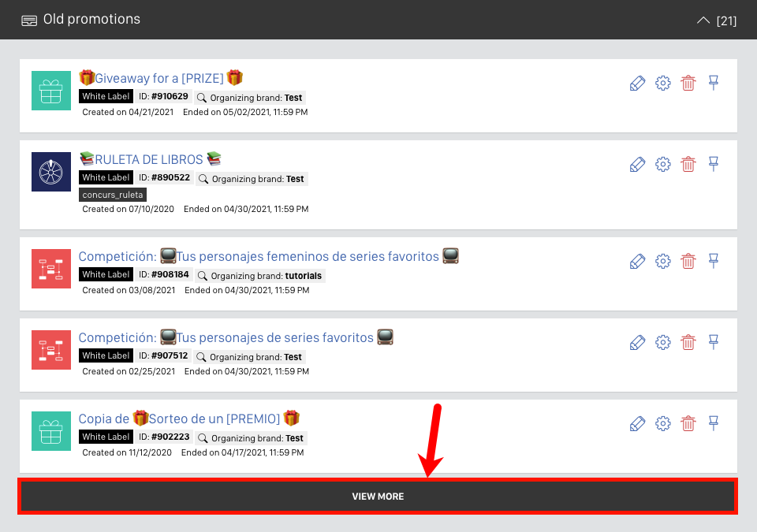
Task: Click the VIEW MORE button
Action: click(378, 497)
